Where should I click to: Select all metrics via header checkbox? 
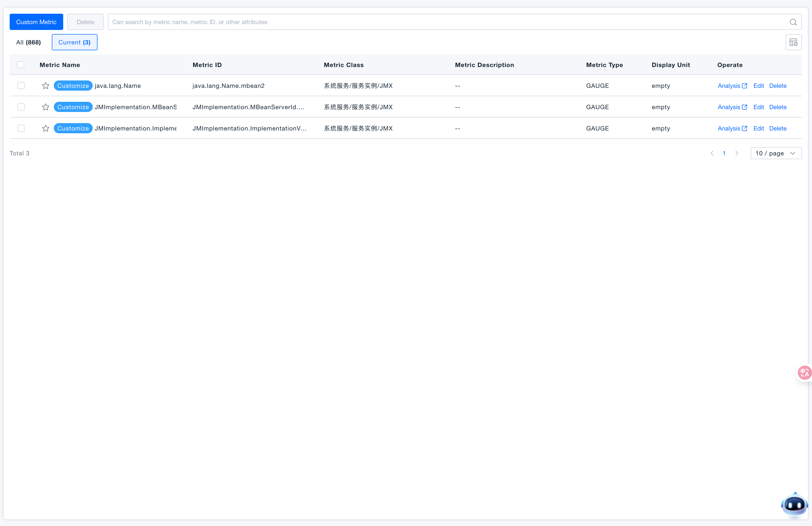pyautogui.click(x=21, y=65)
